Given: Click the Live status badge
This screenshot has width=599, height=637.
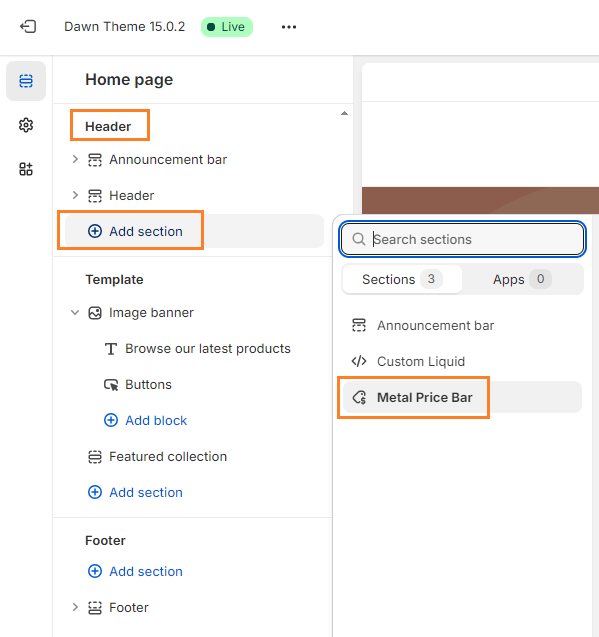Looking at the screenshot, I should point(227,27).
